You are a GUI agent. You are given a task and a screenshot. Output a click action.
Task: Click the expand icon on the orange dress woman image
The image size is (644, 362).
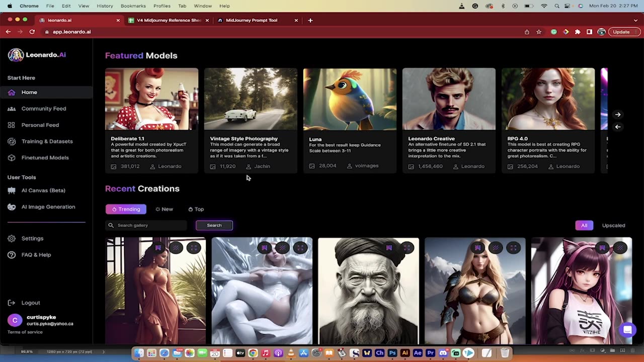tap(194, 247)
